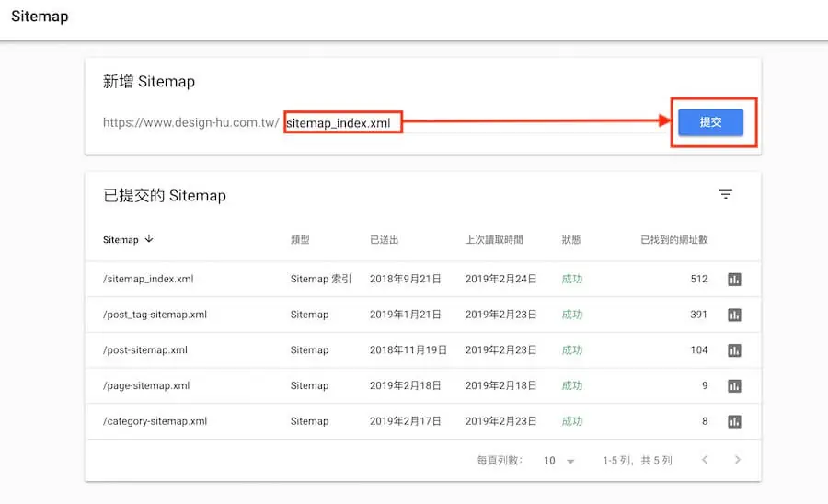Click the 成功 status in /page-sitemap.xml row
The height and width of the screenshot is (504, 828).
572,385
